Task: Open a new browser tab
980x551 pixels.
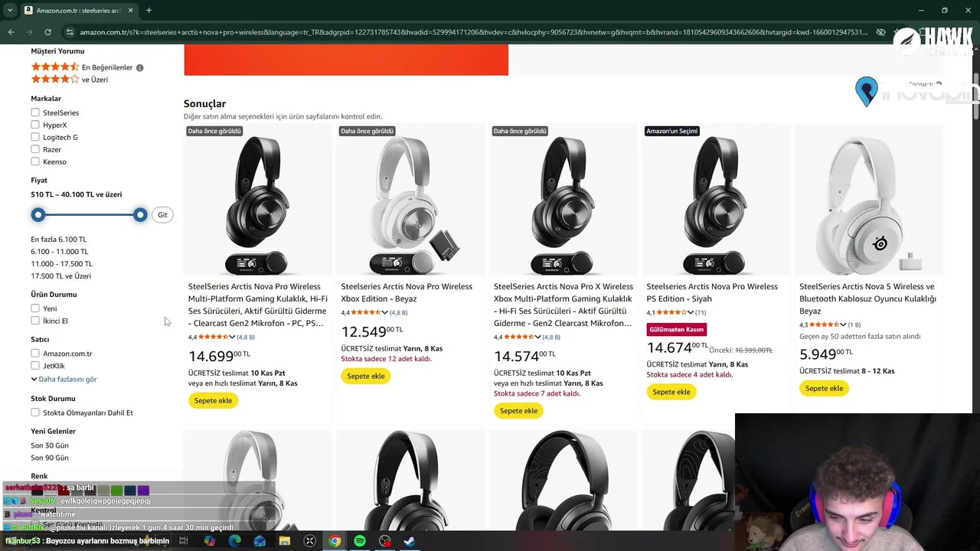Action: coord(149,10)
